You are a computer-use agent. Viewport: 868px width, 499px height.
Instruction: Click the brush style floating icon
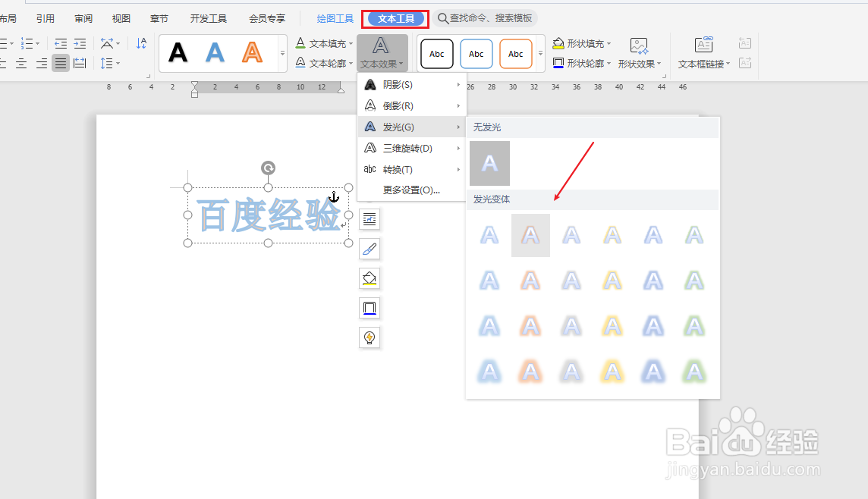(370, 249)
